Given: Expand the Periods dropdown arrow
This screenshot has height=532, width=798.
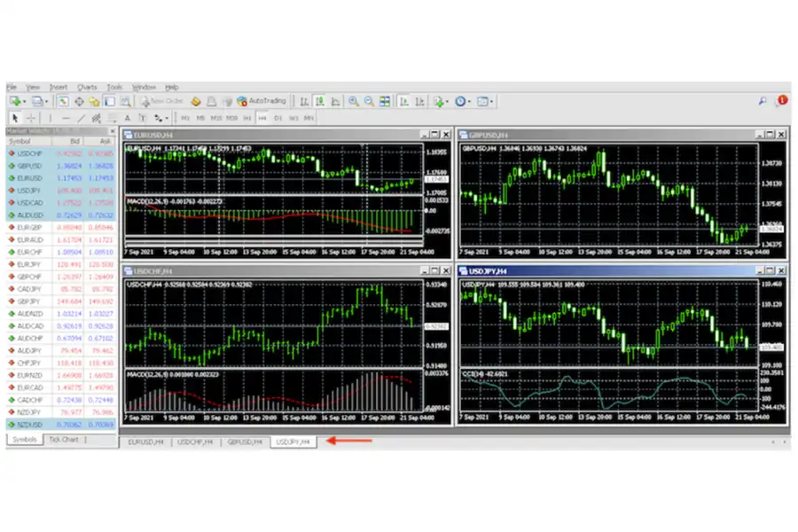Looking at the screenshot, I should [x=469, y=102].
